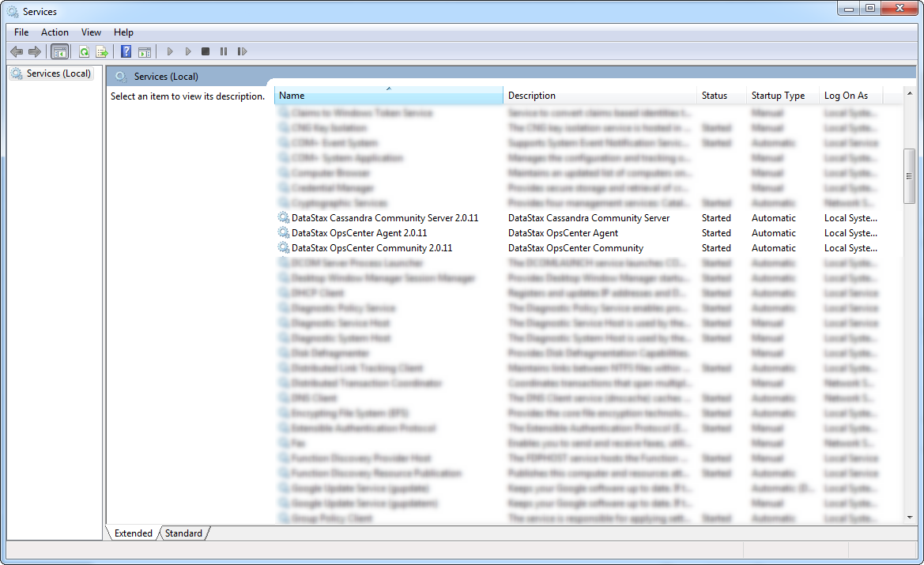This screenshot has height=565, width=924.
Task: Click the Stop Service square toolbar icon
Action: coord(205,52)
